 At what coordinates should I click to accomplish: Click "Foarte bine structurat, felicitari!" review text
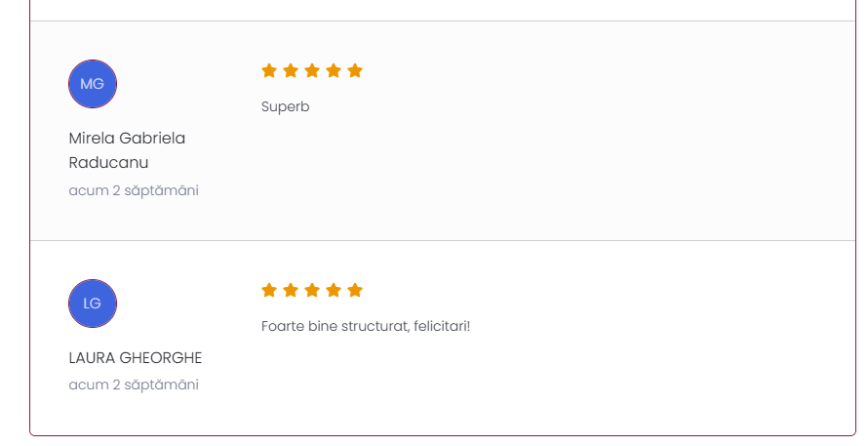click(x=366, y=326)
